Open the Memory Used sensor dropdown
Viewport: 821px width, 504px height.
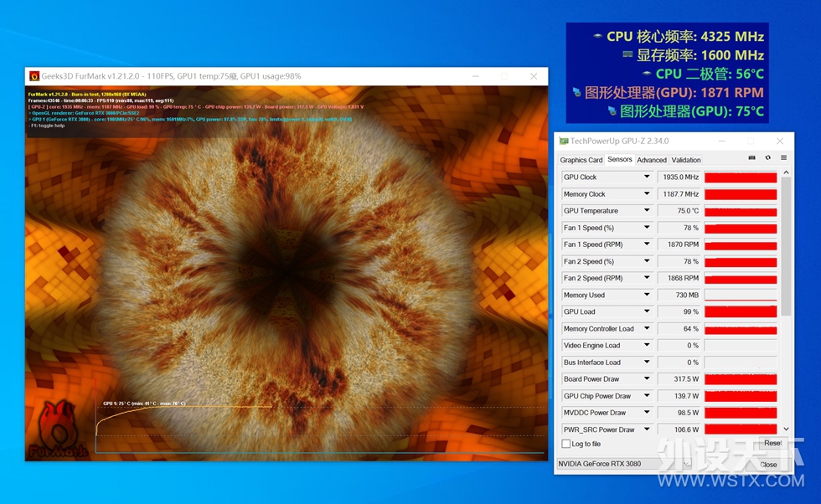647,295
